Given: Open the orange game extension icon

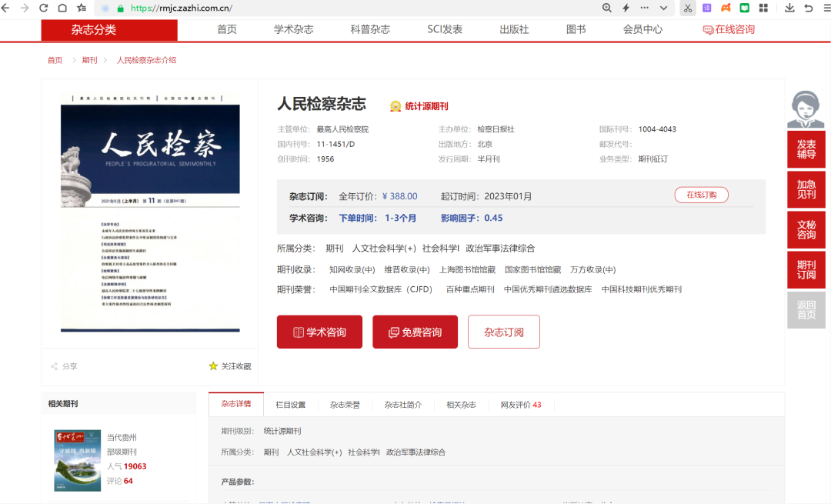Looking at the screenshot, I should tap(726, 8).
